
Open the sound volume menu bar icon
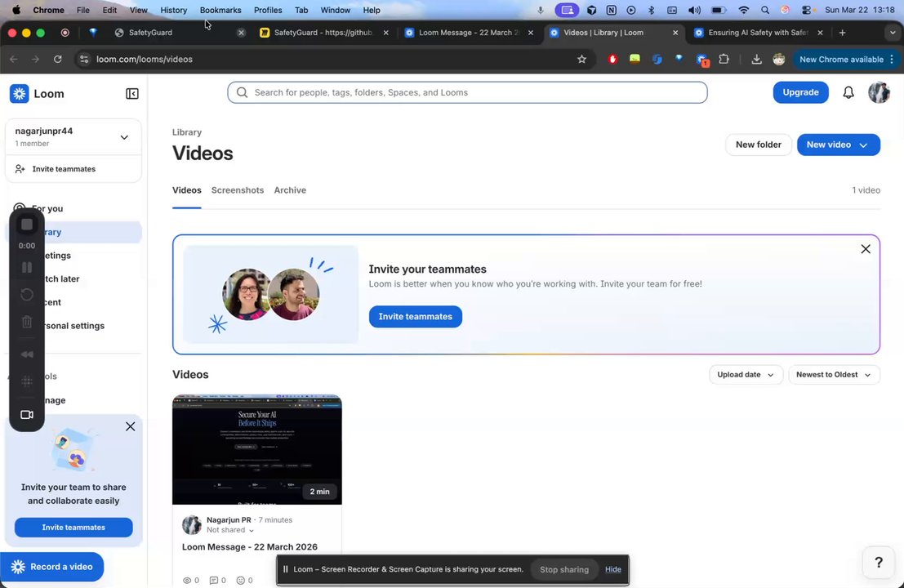[695, 11]
